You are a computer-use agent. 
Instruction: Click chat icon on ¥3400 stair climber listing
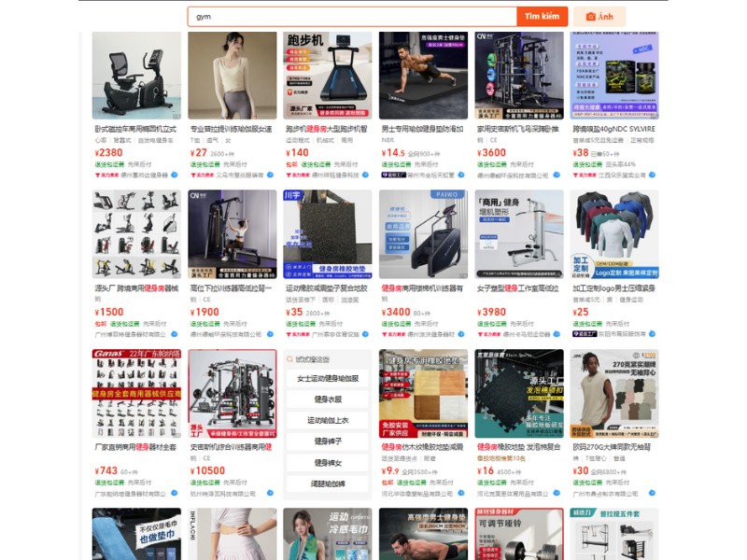click(461, 334)
